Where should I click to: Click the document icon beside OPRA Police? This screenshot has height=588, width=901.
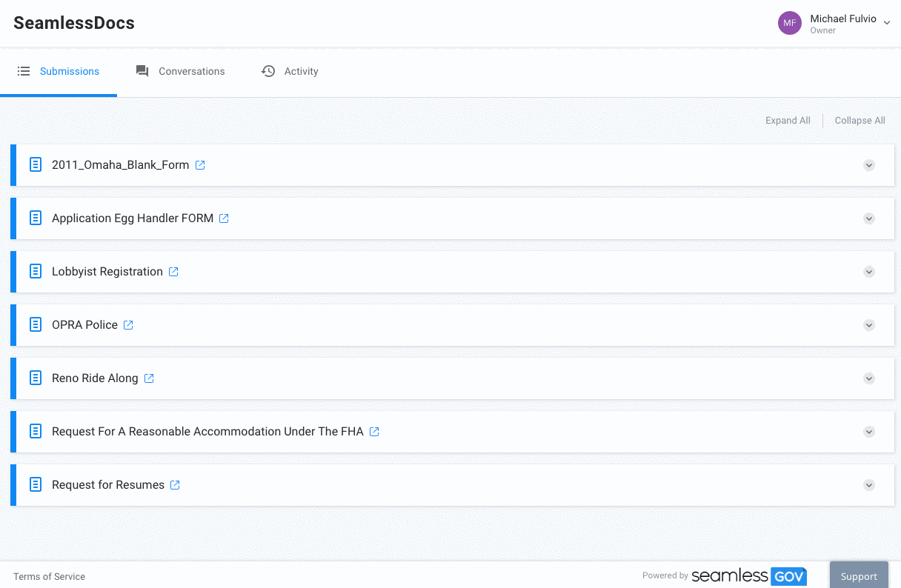click(35, 324)
